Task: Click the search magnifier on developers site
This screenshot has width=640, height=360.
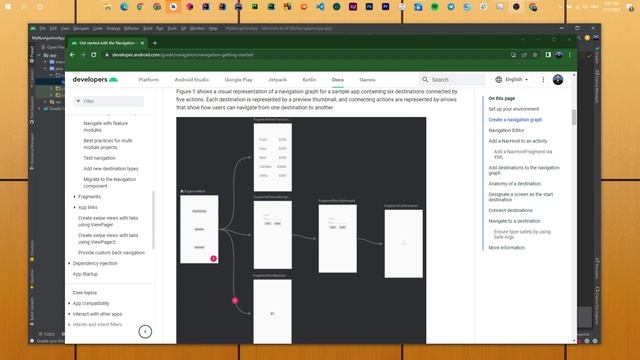Action: click(x=425, y=80)
